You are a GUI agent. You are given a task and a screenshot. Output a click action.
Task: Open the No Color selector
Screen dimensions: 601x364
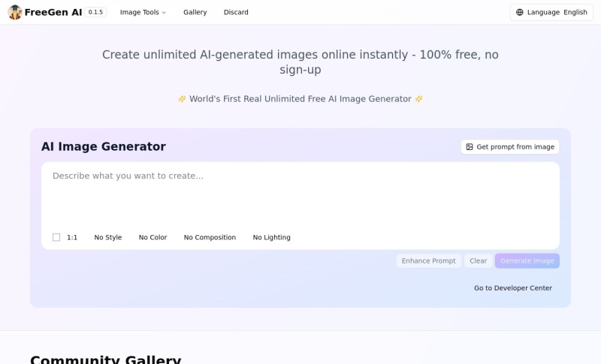(x=153, y=237)
